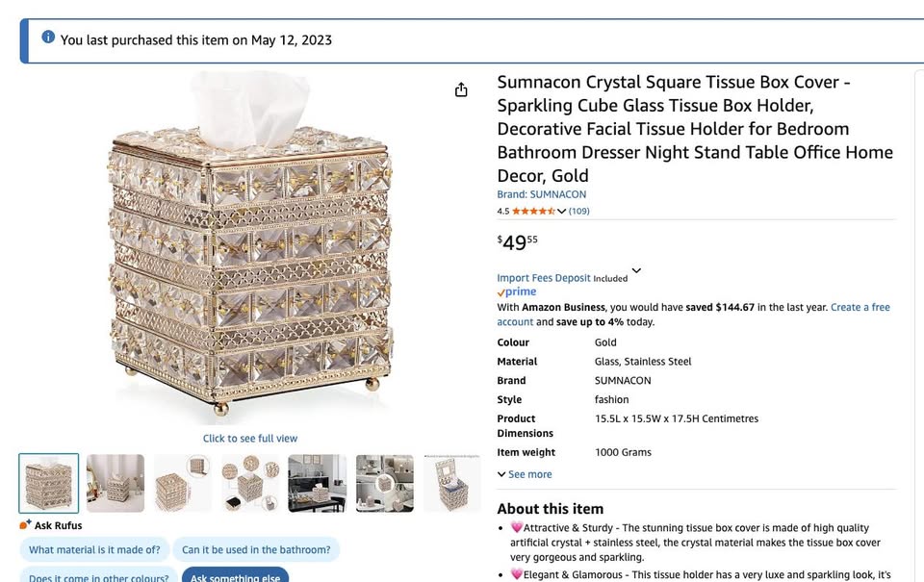
Task: Click the star rating icons
Action: point(533,211)
